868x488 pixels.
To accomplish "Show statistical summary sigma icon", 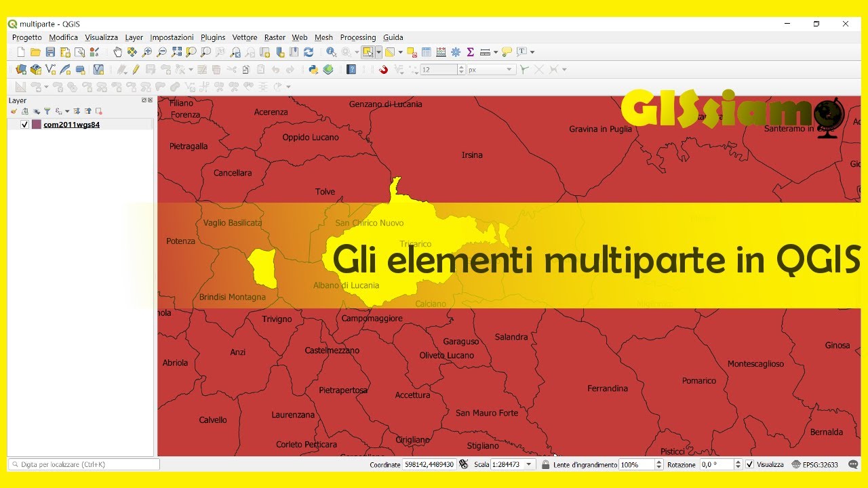I will coord(470,52).
